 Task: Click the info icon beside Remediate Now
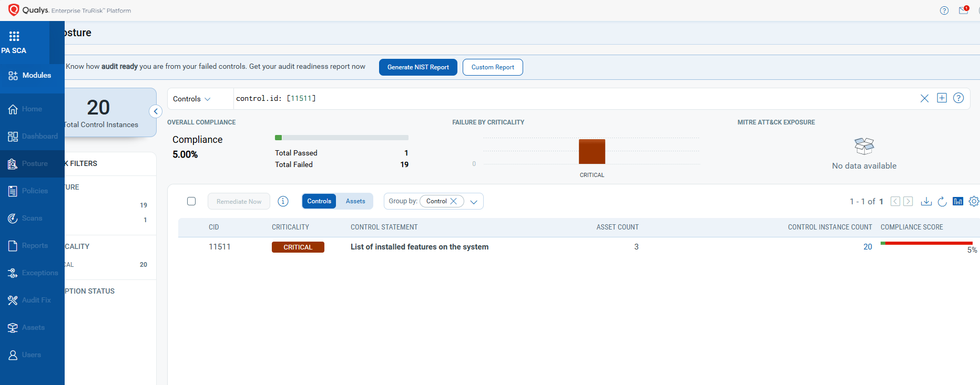(283, 201)
